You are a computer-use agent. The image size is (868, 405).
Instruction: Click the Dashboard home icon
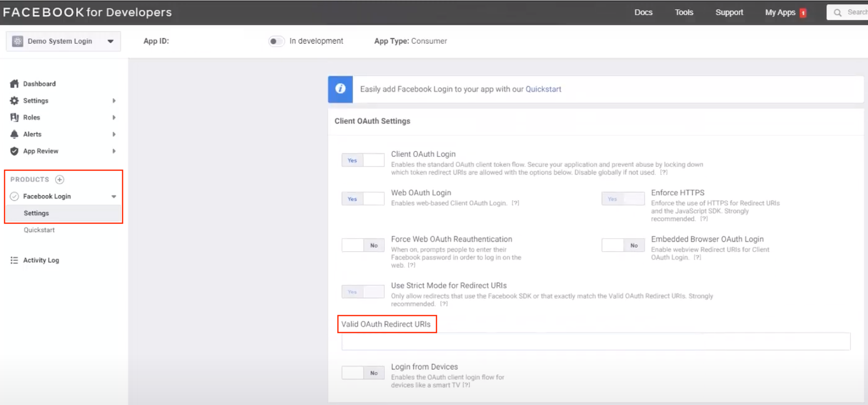click(x=14, y=84)
